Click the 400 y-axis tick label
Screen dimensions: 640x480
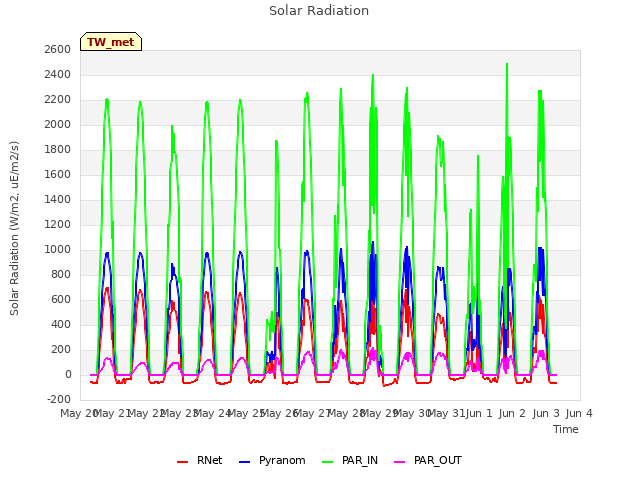61,324
